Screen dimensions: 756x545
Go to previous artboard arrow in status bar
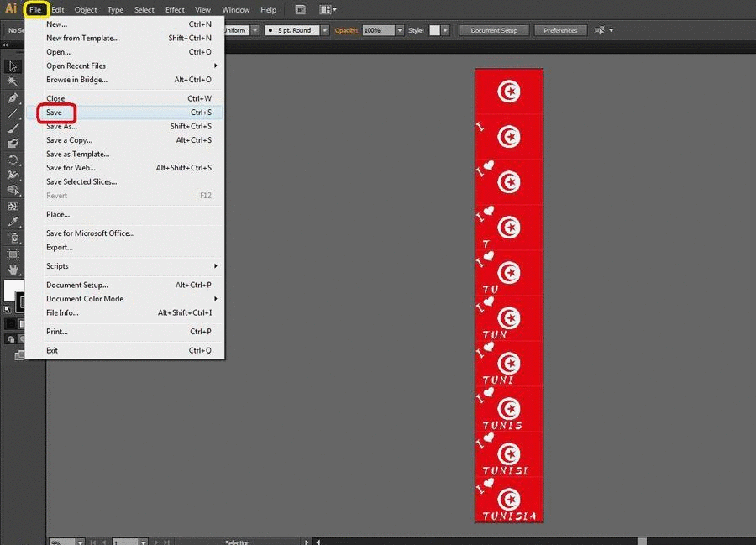point(103,542)
